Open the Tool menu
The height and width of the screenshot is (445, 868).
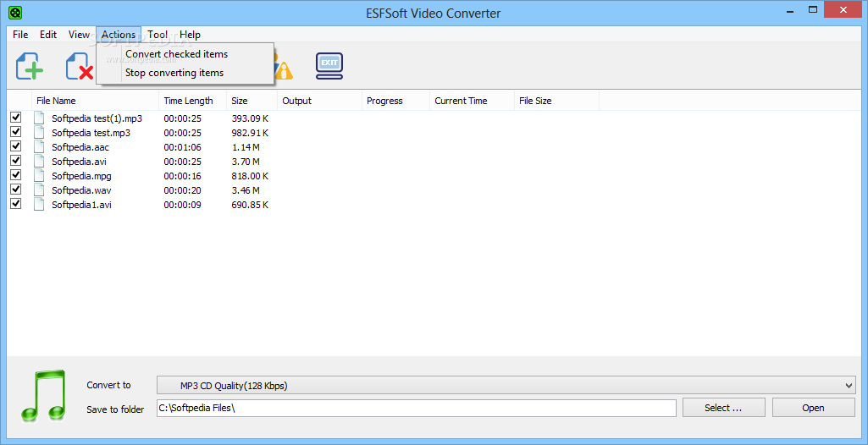point(158,35)
